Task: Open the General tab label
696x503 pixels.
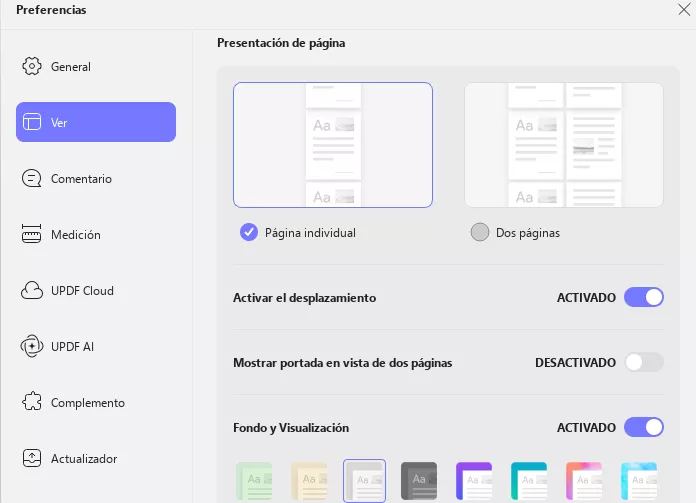Action: click(x=71, y=67)
